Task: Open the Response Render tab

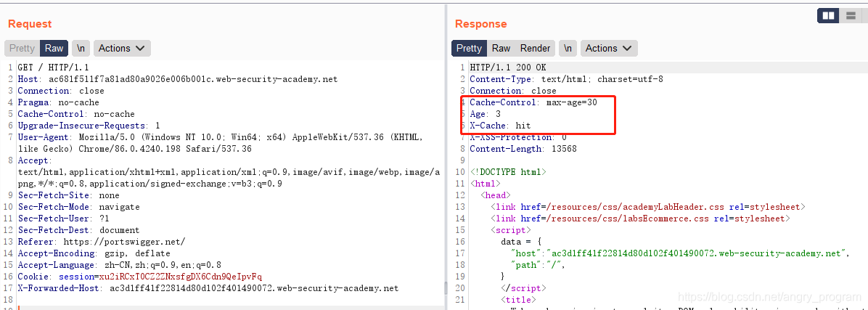Action: coord(536,48)
